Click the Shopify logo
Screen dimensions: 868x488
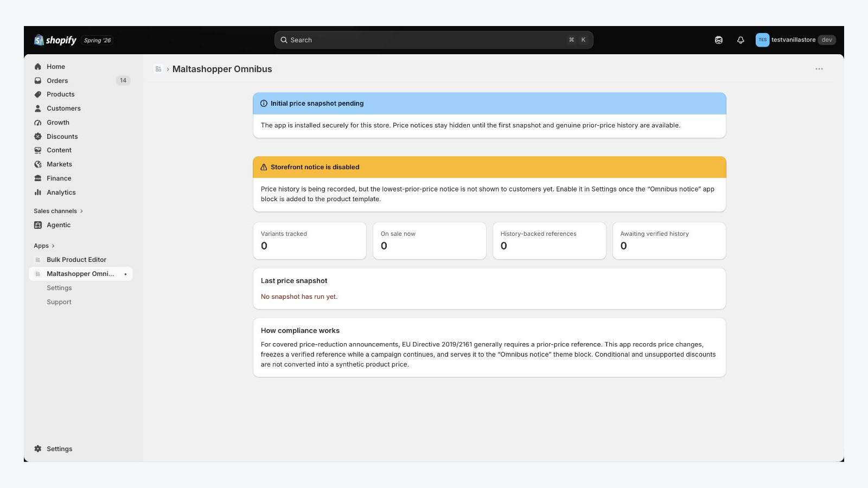[x=55, y=40]
